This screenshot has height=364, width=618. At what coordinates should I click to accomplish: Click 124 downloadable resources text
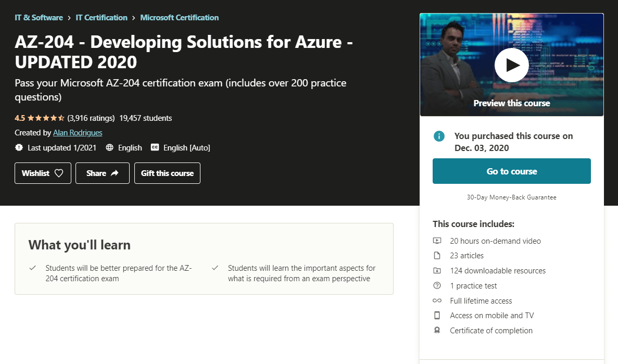pos(498,271)
